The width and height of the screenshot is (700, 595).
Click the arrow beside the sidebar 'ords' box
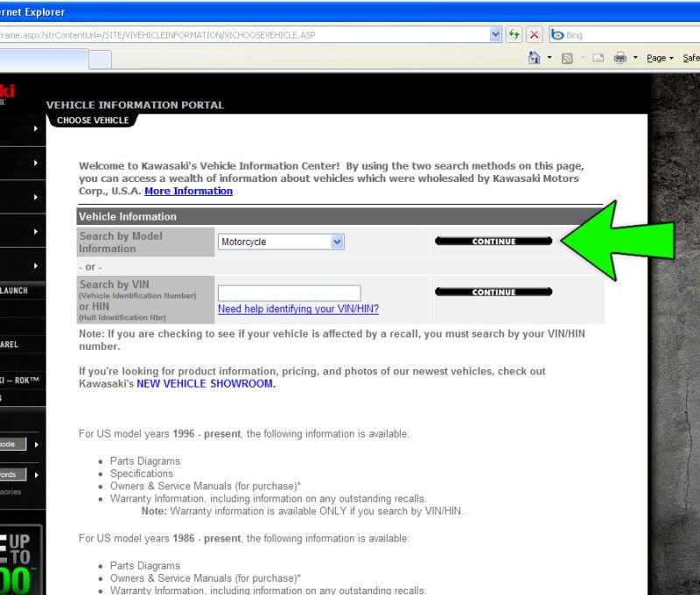(36, 475)
